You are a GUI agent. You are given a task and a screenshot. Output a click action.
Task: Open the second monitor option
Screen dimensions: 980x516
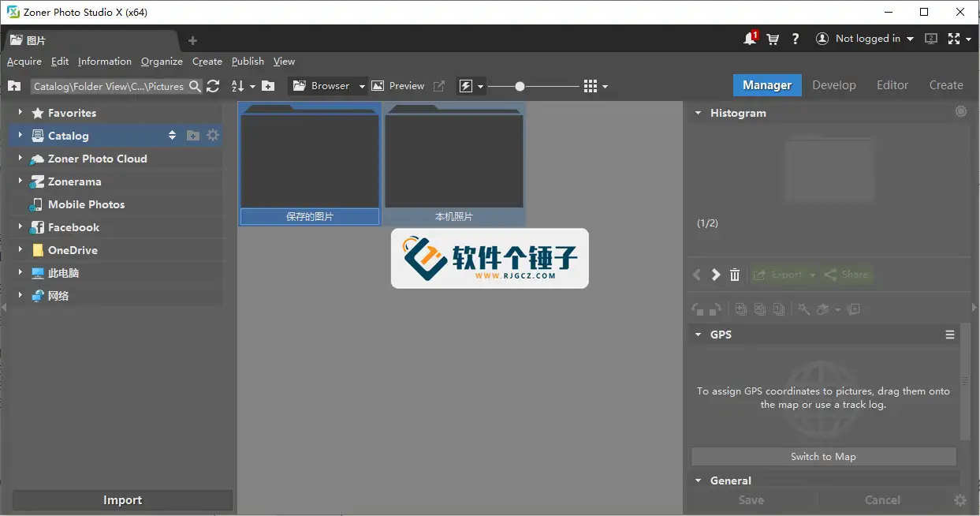931,39
